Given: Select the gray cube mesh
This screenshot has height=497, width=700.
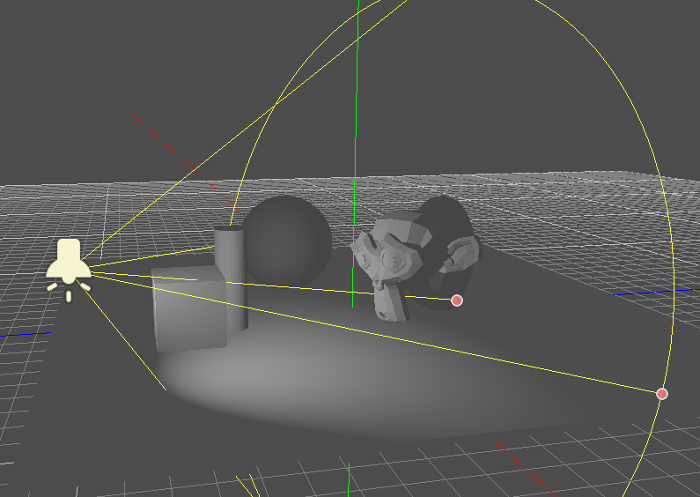Looking at the screenshot, I should (x=188, y=308).
